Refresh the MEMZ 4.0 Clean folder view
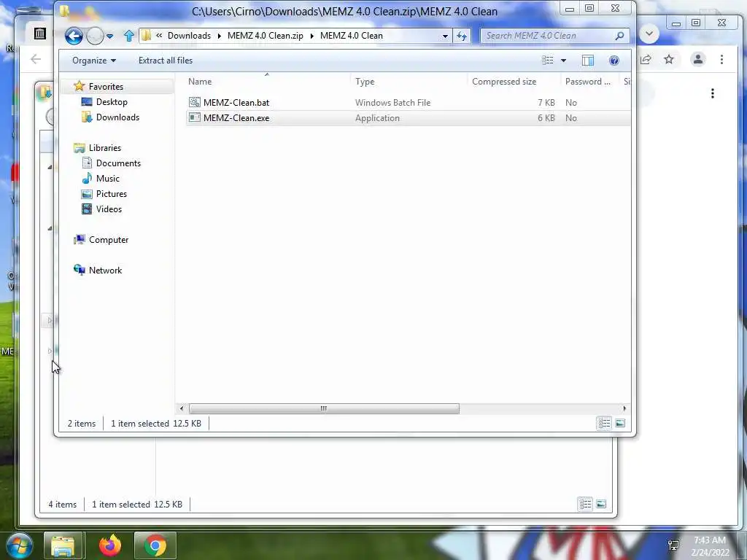The width and height of the screenshot is (747, 560). point(462,36)
